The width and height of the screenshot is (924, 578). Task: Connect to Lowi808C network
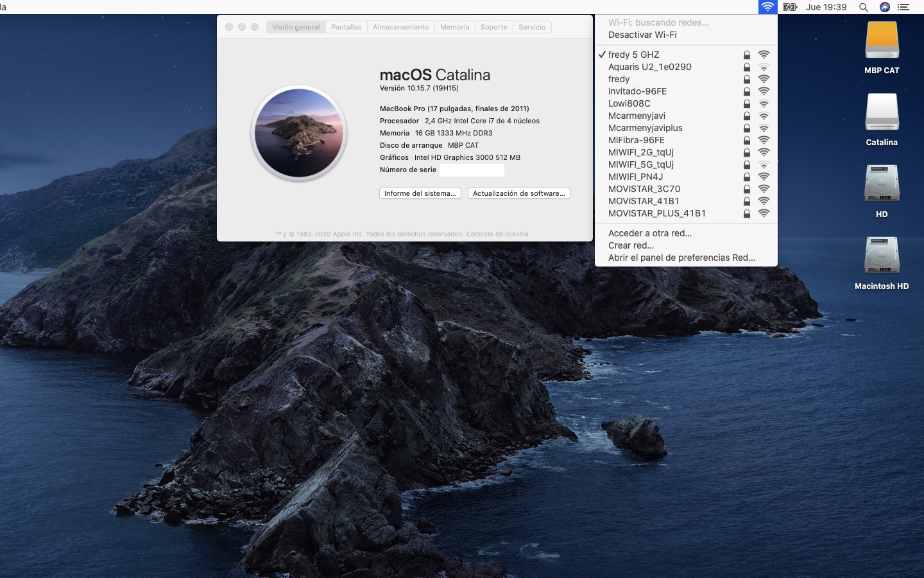pyautogui.click(x=686, y=103)
